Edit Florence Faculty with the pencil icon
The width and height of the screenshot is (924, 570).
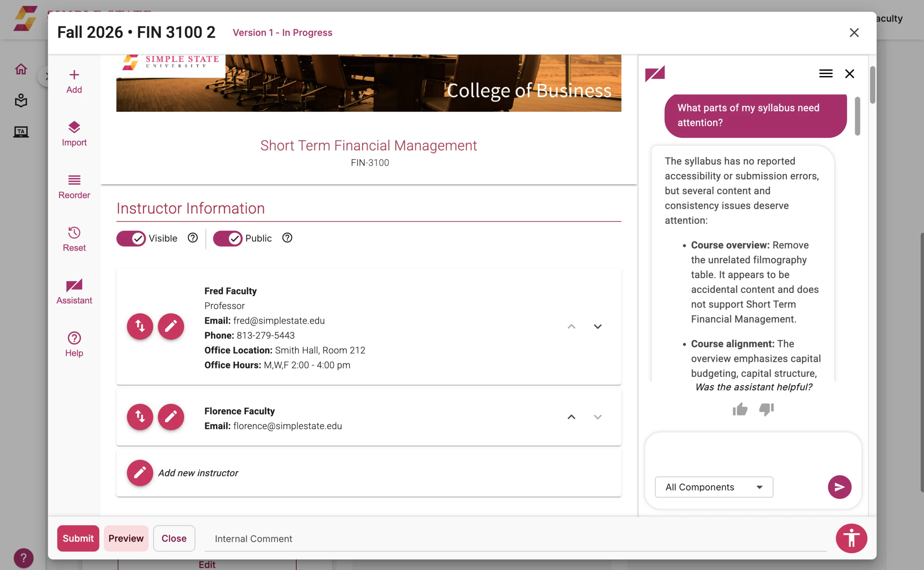171,416
